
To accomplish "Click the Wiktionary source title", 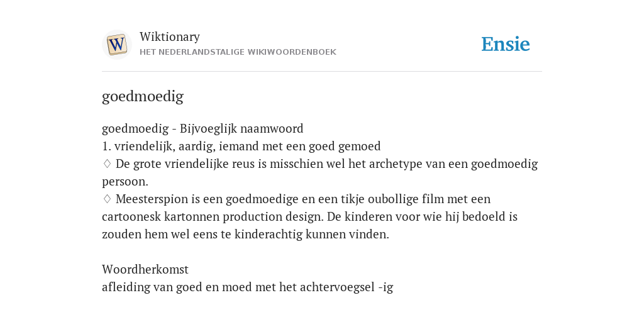I will (x=170, y=36).
